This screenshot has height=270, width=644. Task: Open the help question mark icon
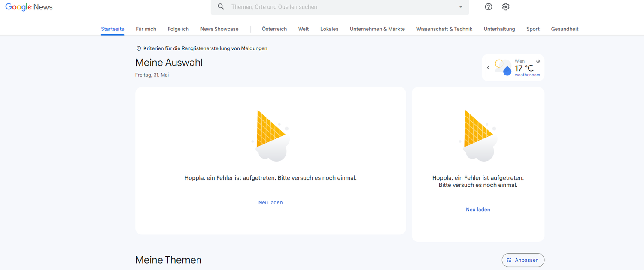click(x=488, y=7)
